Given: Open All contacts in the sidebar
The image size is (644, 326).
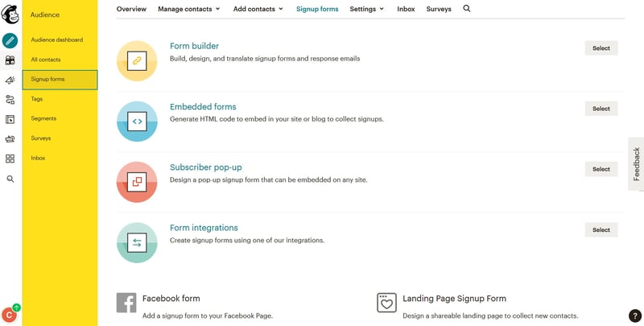Looking at the screenshot, I should pos(46,60).
